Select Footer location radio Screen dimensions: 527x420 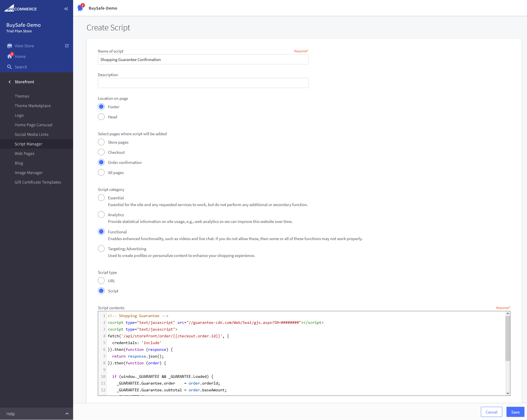point(101,107)
